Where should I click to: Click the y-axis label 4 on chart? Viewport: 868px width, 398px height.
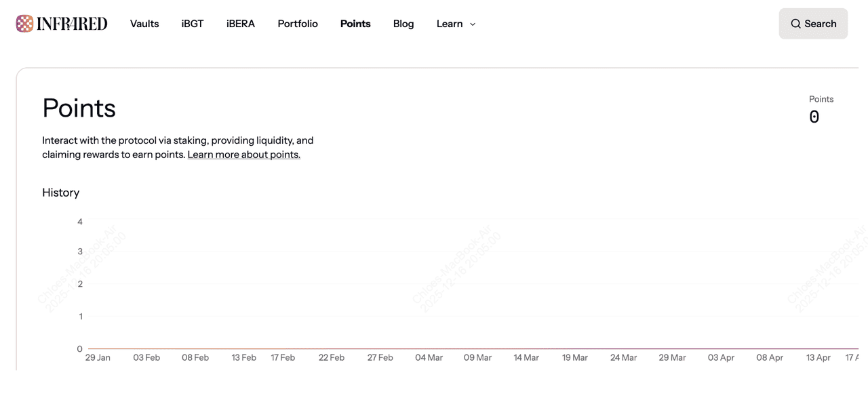point(80,222)
